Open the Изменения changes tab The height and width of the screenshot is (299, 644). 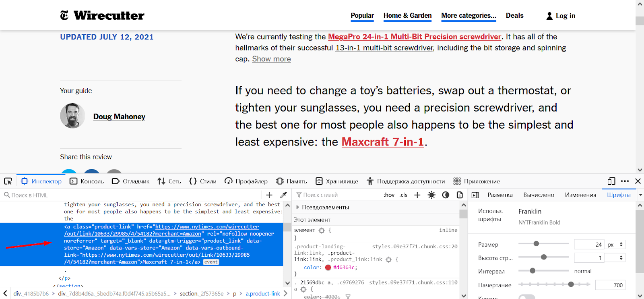tap(580, 195)
